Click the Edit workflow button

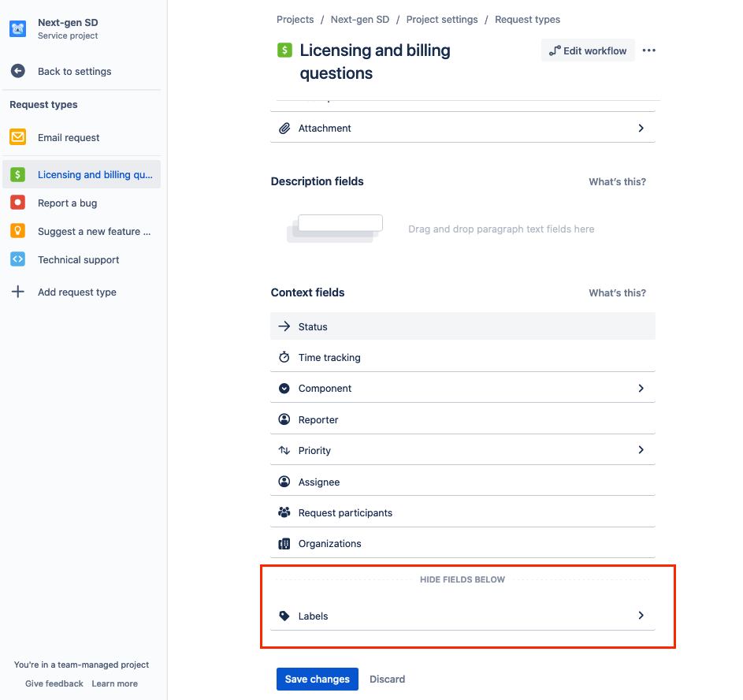click(588, 50)
